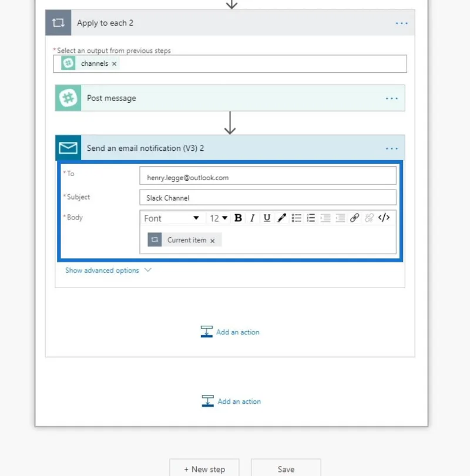470x476 pixels.
Task: Insert a hyperlink in body
Action: coord(354,218)
